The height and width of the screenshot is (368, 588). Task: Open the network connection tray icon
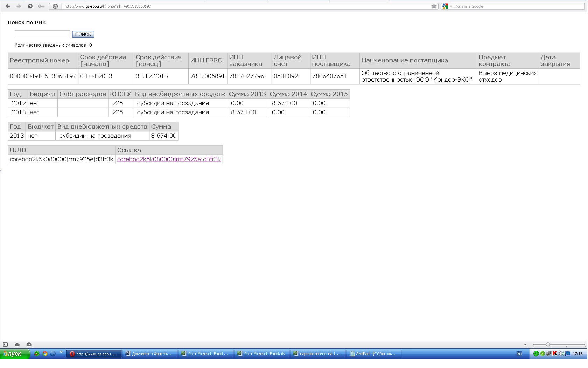pyautogui.click(x=548, y=354)
